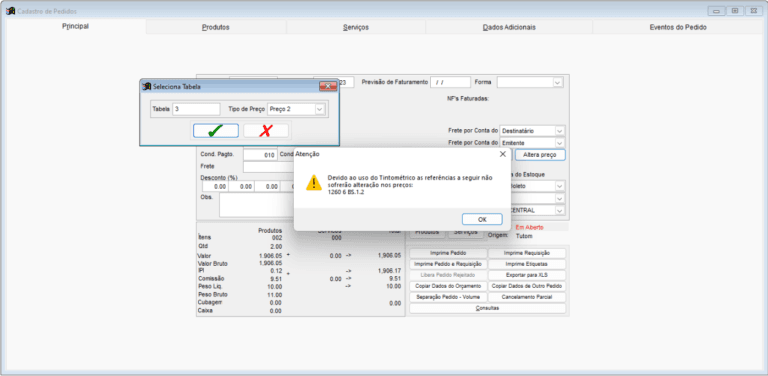Click the reference '1260 6 BS.1.2' text
The width and height of the screenshot is (768, 376).
pos(346,192)
